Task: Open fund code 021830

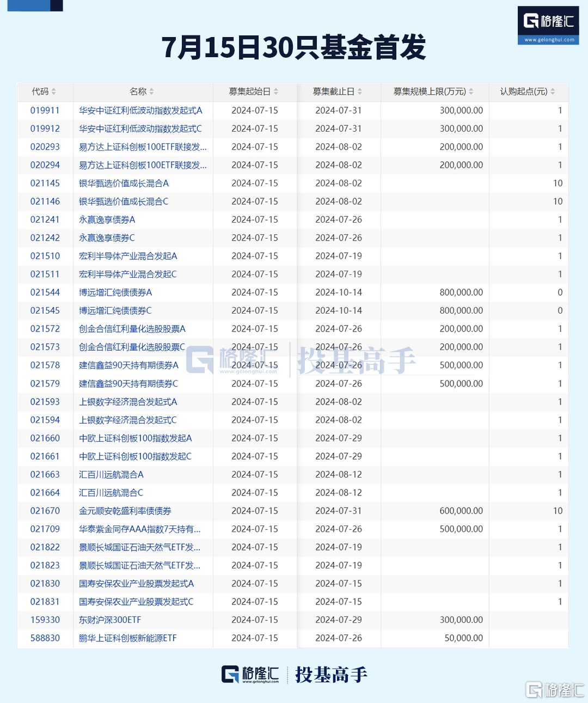Action: tap(45, 584)
